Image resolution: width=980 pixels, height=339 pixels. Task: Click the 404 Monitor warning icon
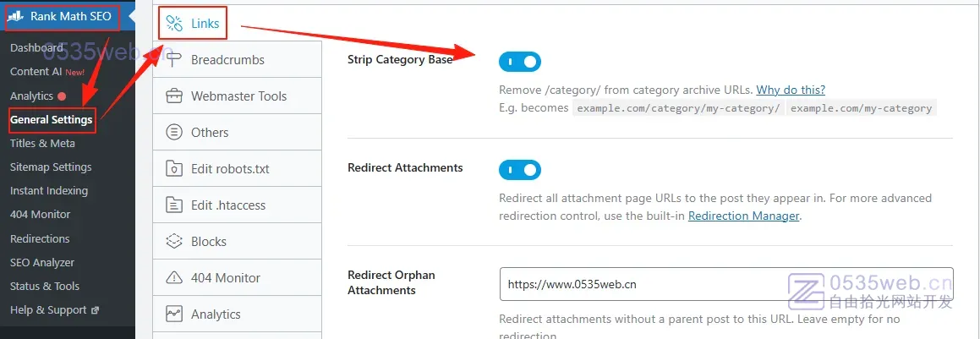pos(175,277)
